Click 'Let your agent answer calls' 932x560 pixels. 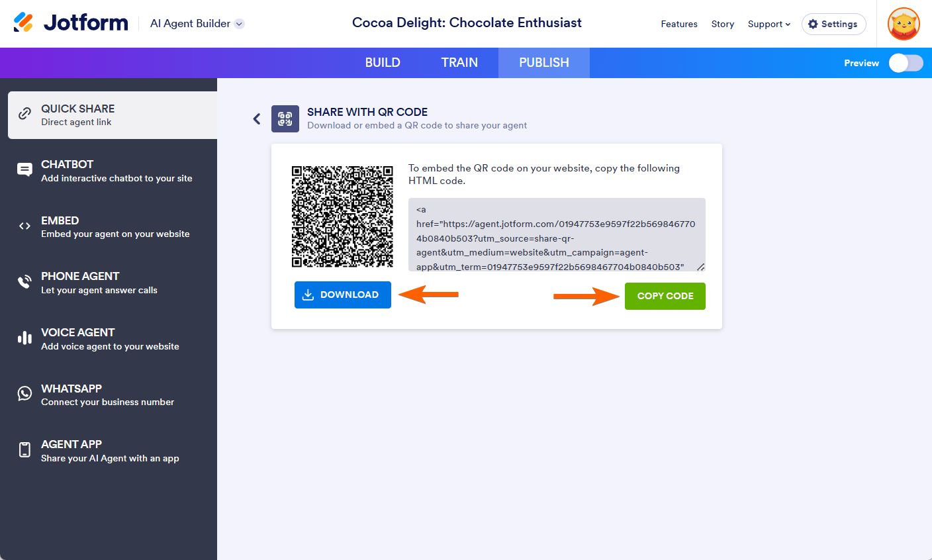(99, 291)
